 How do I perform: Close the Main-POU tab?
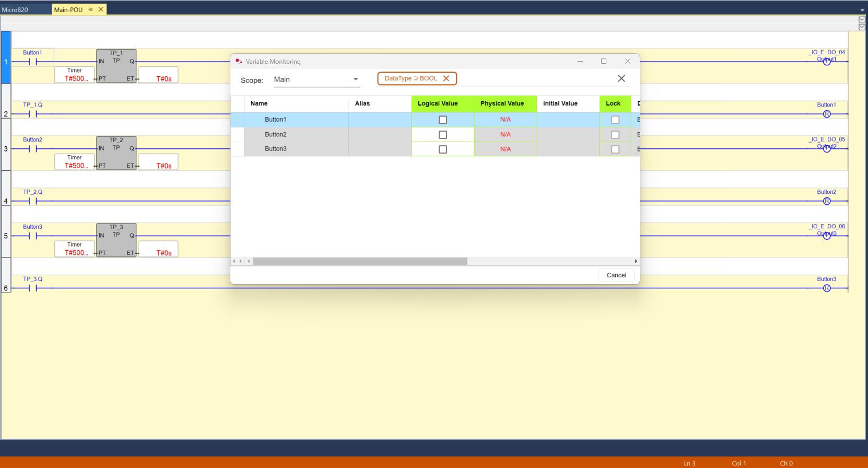click(x=101, y=9)
